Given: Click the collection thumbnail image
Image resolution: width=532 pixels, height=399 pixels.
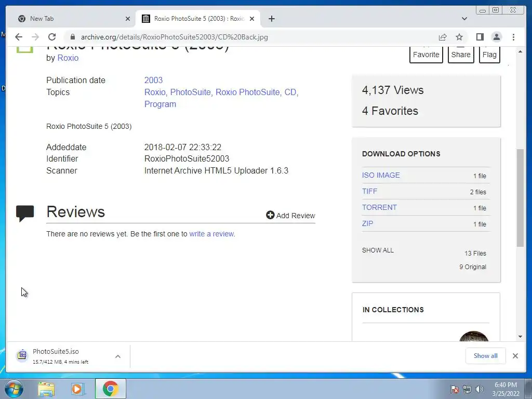Looking at the screenshot, I should click(474, 336).
